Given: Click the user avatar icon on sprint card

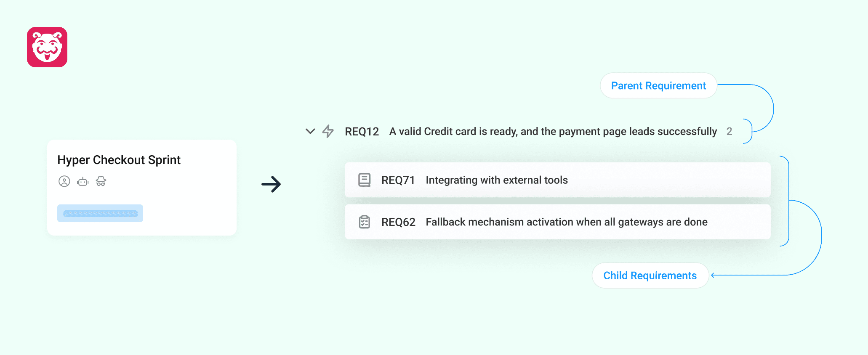Looking at the screenshot, I should point(64,181).
